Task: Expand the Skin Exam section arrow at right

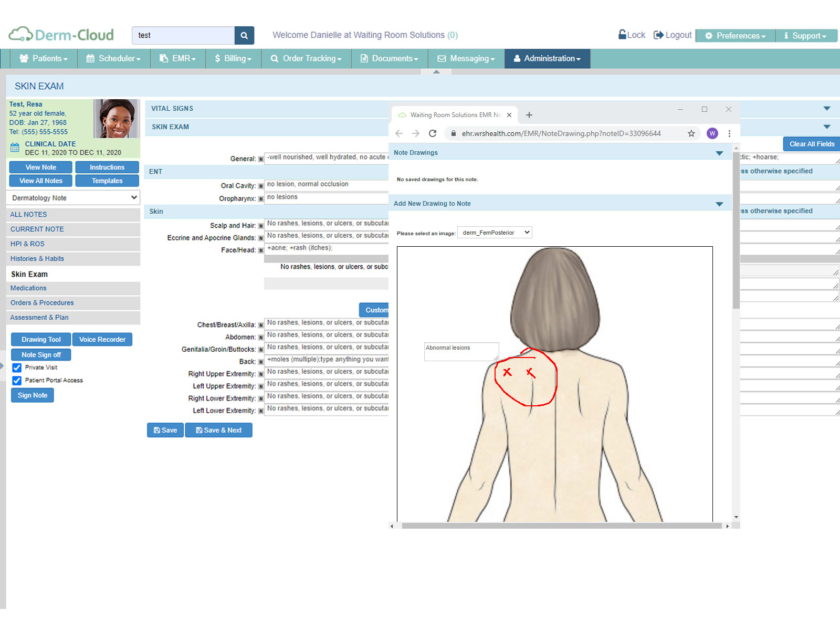Action: pos(827,127)
